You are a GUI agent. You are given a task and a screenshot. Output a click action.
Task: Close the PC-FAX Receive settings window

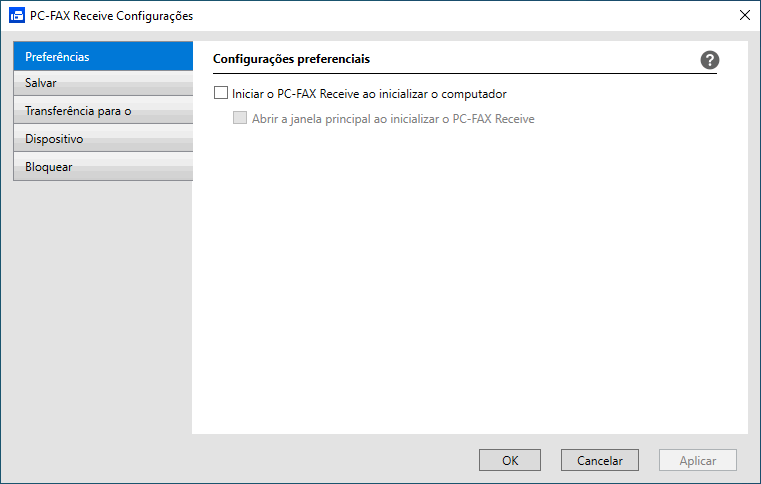(744, 16)
